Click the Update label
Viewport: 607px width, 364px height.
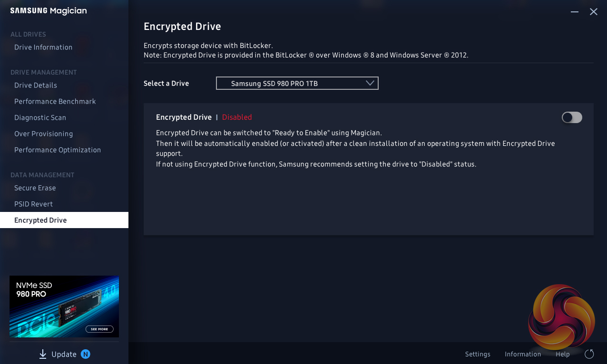(64, 354)
